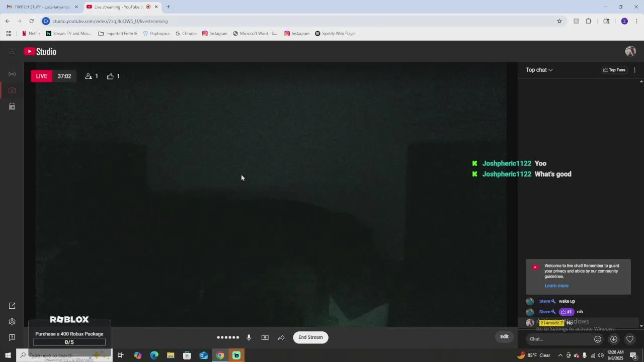This screenshot has height=362, width=644.
Task: Open the YouTube Studio hamburger menu
Action: click(12, 51)
